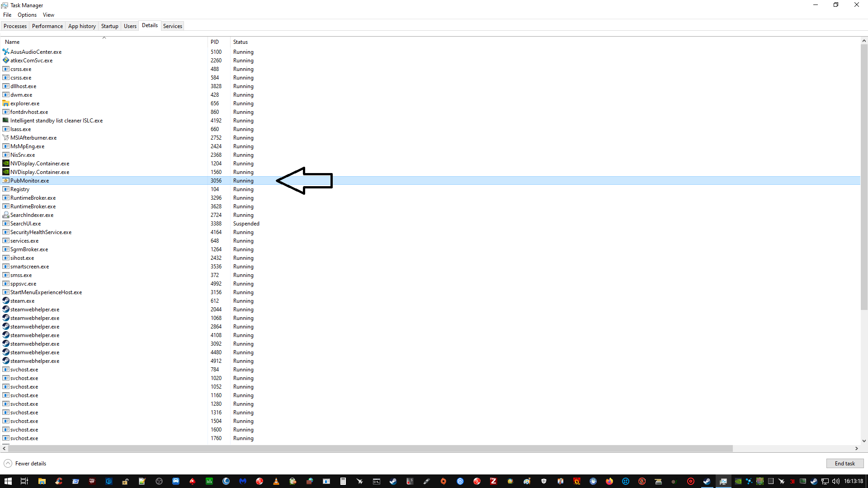
Task: Switch to the Performance tab
Action: (x=47, y=26)
